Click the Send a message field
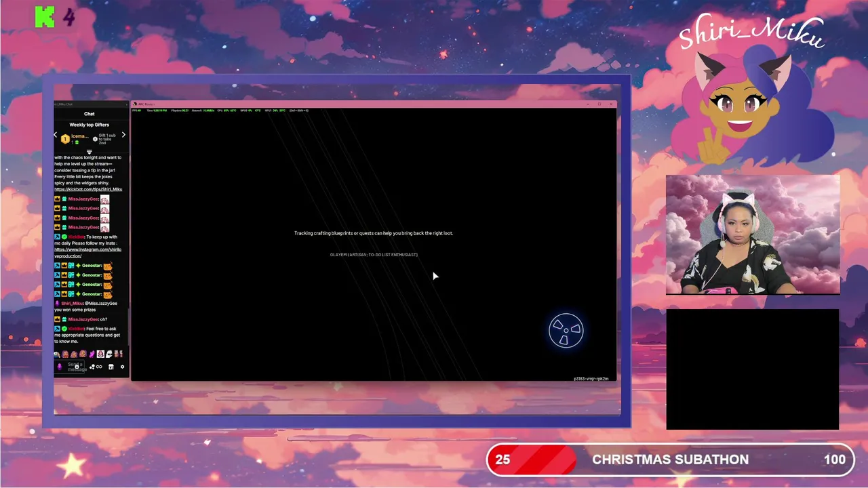Screen dimensions: 868x488 tap(69, 367)
